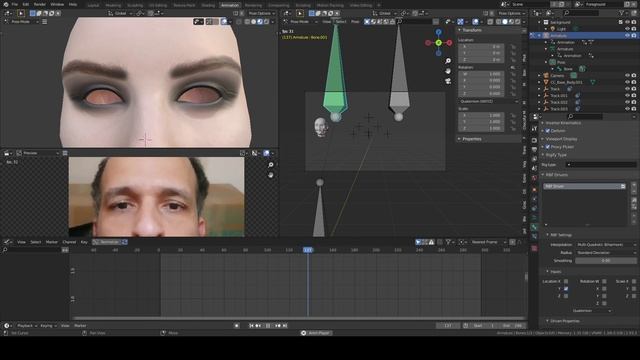The width and height of the screenshot is (640, 360).
Task: Select the RBF Driver list entry
Action: (584, 186)
